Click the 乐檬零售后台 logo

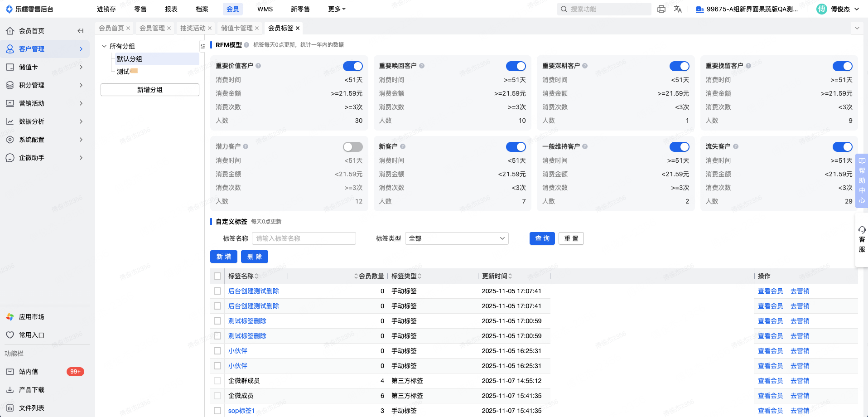tap(29, 9)
